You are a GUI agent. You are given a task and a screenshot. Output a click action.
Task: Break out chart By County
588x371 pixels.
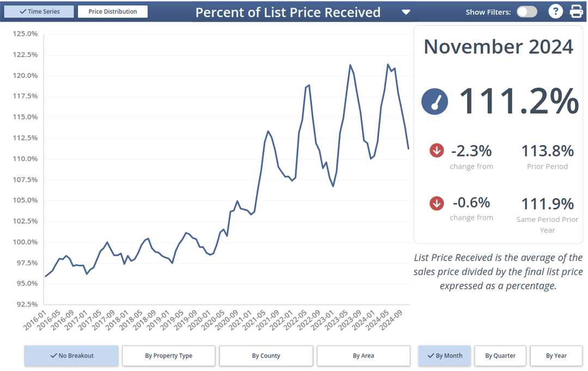[266, 356]
